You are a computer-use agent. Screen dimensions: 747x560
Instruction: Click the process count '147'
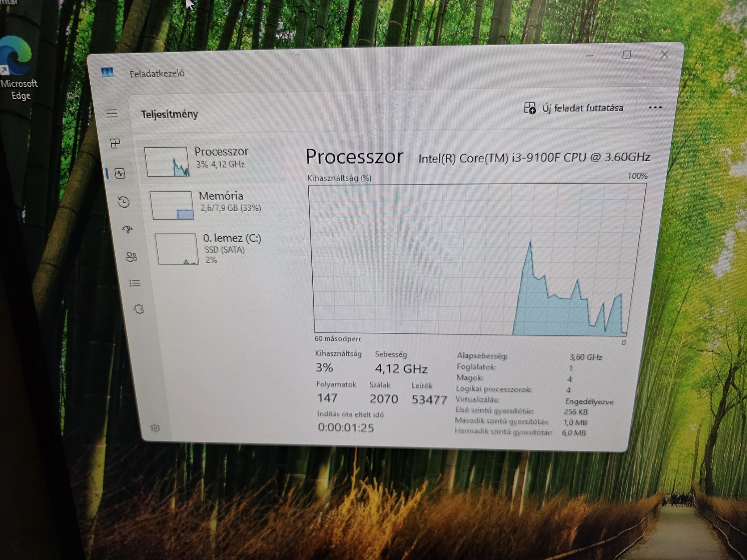coord(327,397)
